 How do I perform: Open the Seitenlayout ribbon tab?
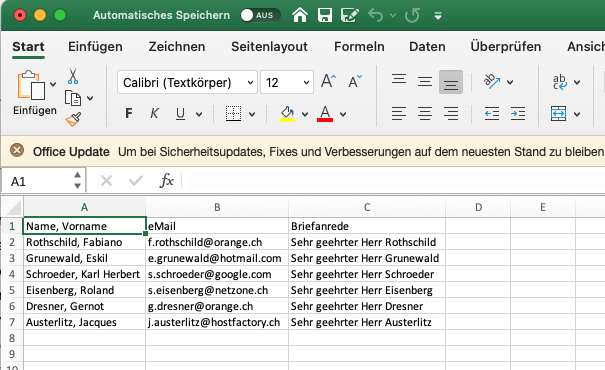269,47
